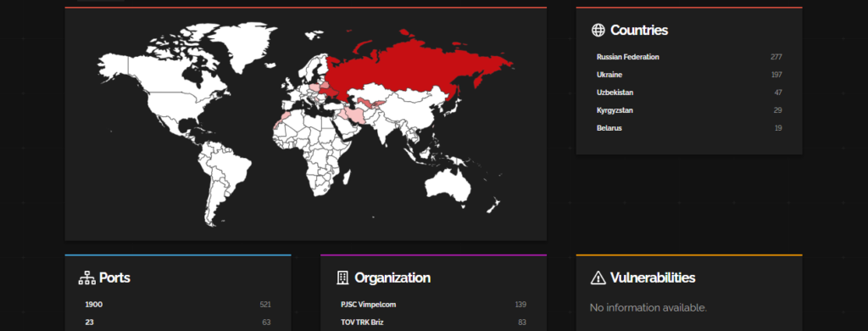
Task: Click the Uzbekistan count 47
Action: (x=778, y=93)
